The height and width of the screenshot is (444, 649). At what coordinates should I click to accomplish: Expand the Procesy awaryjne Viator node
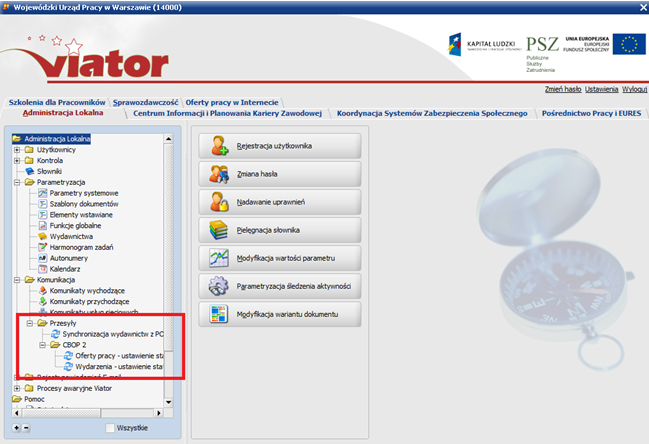17,388
